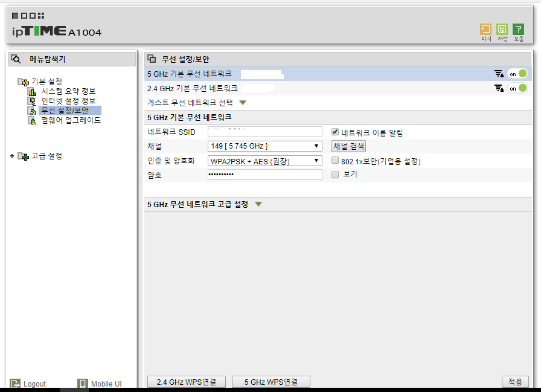Viewport: 541px width, 392px height.
Task: Click the 5 GHz WPS연결 button
Action: (271, 382)
